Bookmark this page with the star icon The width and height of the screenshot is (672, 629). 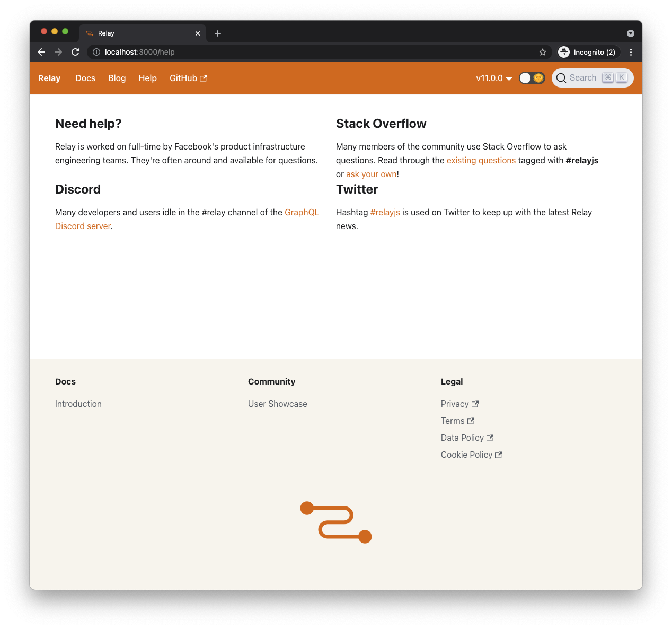coord(543,52)
